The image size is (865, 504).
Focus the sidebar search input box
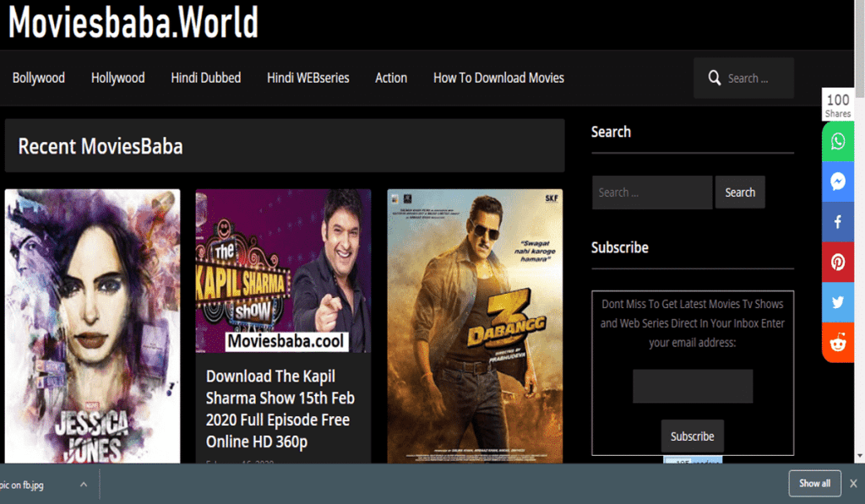point(652,192)
